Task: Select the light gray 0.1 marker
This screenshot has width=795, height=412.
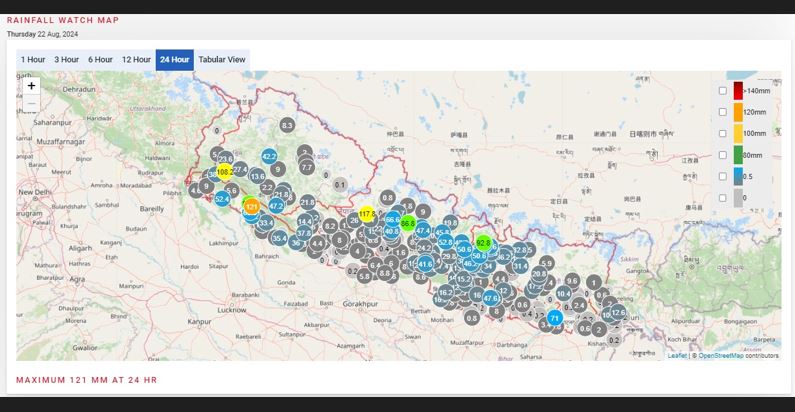Action: coord(340,185)
